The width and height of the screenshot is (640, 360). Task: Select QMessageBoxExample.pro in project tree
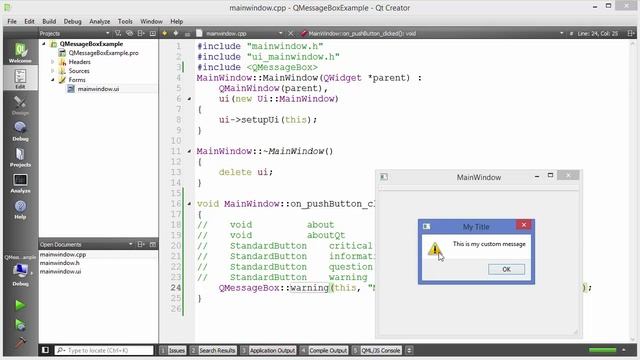tap(103, 53)
